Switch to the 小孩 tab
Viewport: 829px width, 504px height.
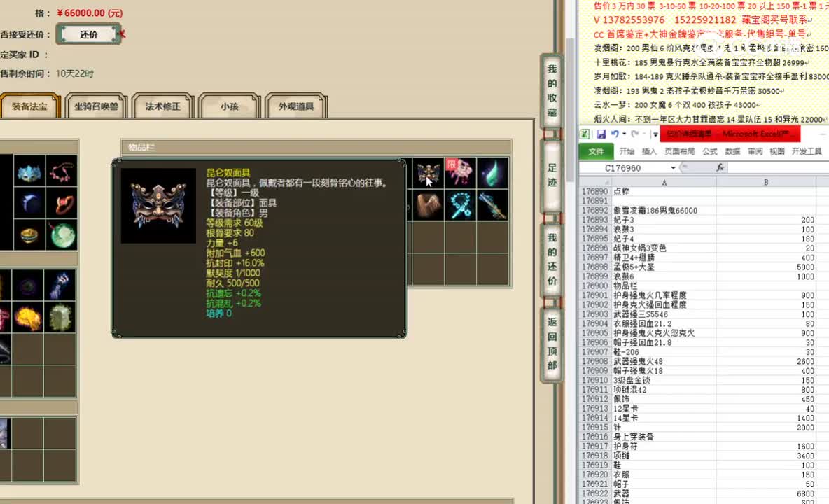pos(230,106)
